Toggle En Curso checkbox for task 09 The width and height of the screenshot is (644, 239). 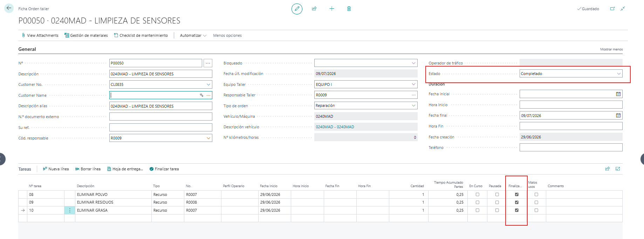coord(477,202)
